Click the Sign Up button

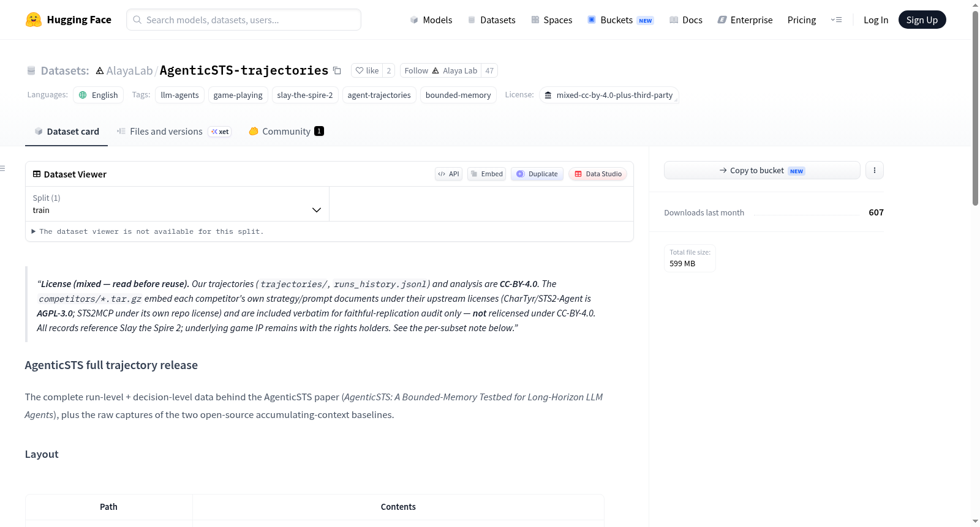(x=922, y=20)
